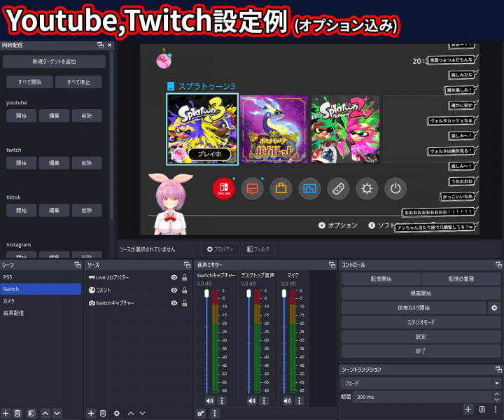Open audio mixer toolbar three-dot menu
This screenshot has width=504, height=420.
215,413
